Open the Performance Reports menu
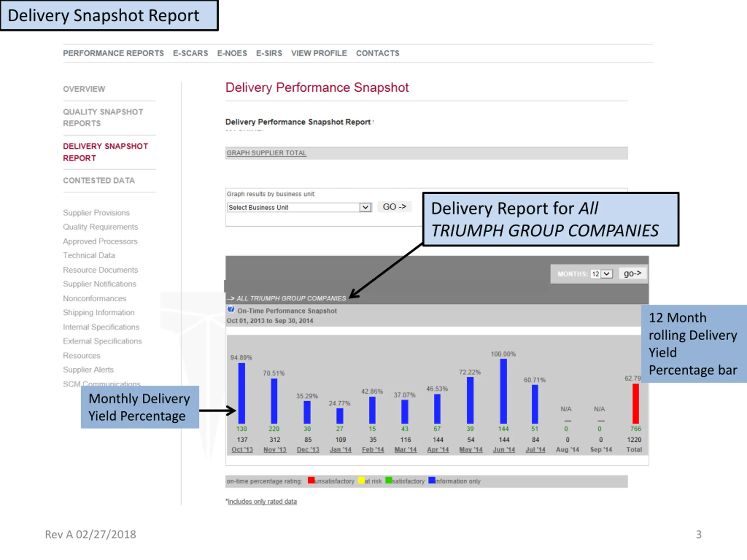 pyautogui.click(x=113, y=53)
